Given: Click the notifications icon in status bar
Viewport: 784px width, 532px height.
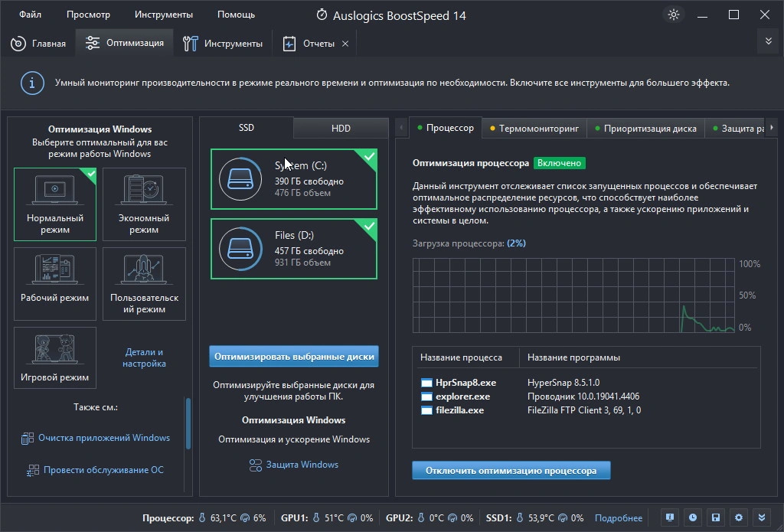Looking at the screenshot, I should point(670,517).
